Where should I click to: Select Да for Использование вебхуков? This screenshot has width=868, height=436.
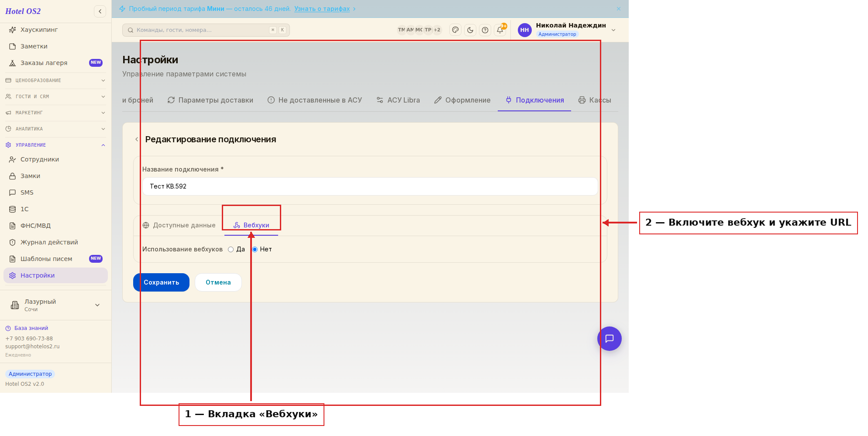(231, 250)
